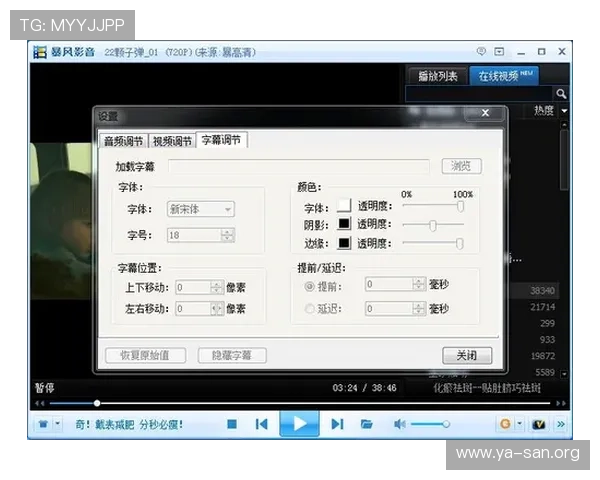Click the 提前 milliseconds stepper arrows

[x=419, y=284]
